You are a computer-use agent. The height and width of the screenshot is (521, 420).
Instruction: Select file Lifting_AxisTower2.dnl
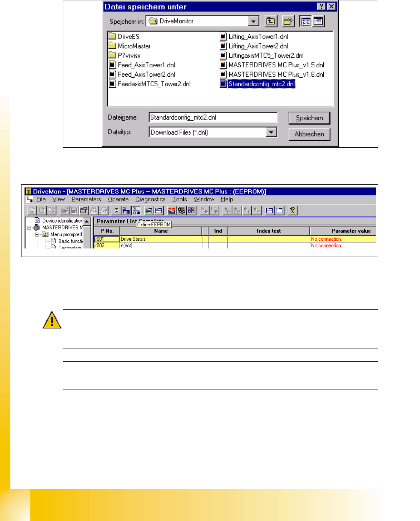(254, 46)
